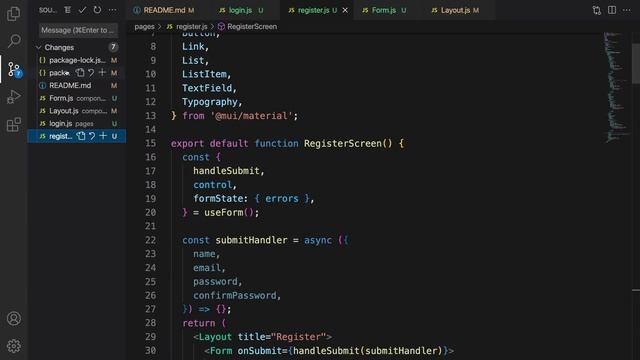
Task: Click the pages breadcrumb
Action: [144, 27]
